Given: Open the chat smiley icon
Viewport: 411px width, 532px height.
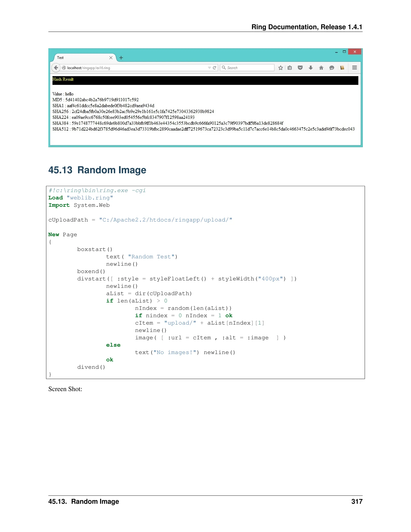Looking at the screenshot, I should (x=332, y=68).
